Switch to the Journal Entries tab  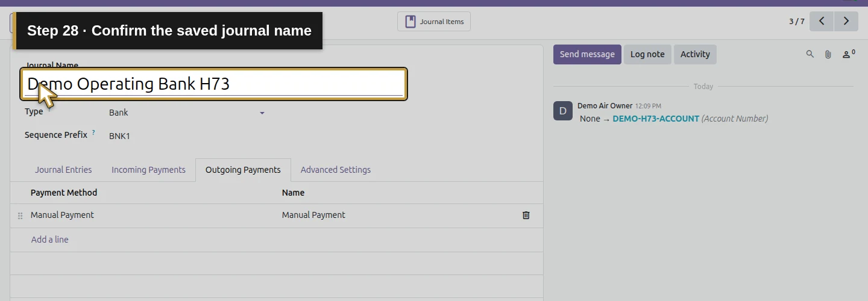point(63,170)
